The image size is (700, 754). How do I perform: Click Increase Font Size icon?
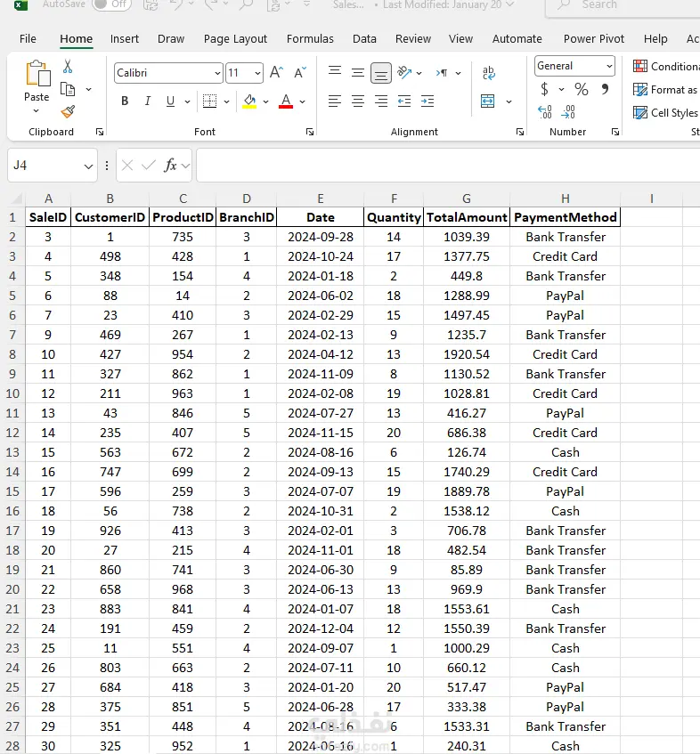coord(277,73)
